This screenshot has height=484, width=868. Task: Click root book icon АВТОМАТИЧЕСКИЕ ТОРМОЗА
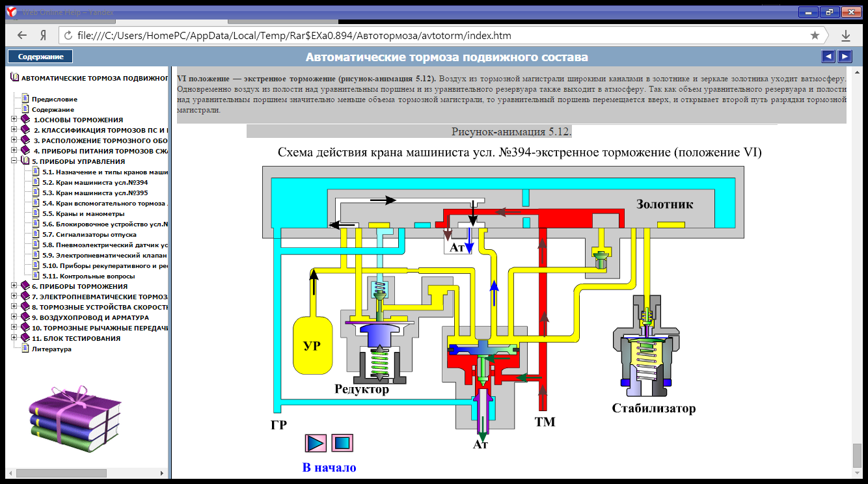point(15,78)
